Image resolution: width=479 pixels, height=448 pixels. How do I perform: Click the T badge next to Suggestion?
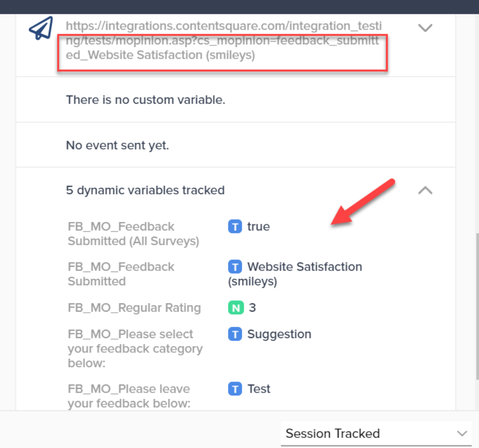[235, 334]
